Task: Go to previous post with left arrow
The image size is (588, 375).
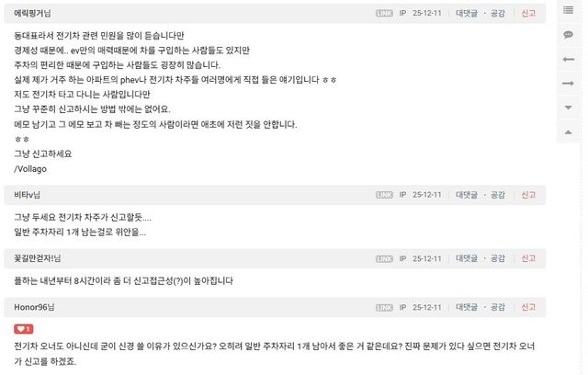Action: [568, 59]
